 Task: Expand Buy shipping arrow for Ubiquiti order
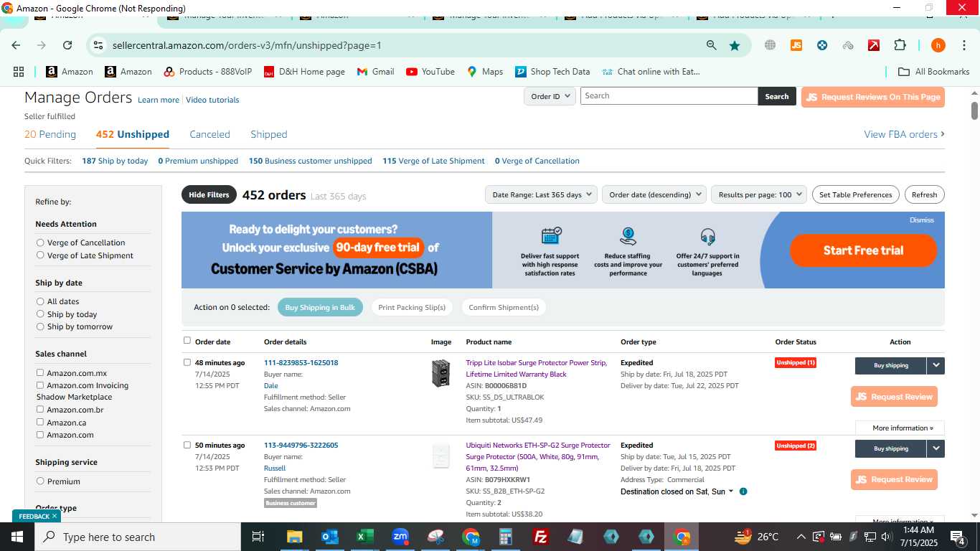(x=936, y=448)
